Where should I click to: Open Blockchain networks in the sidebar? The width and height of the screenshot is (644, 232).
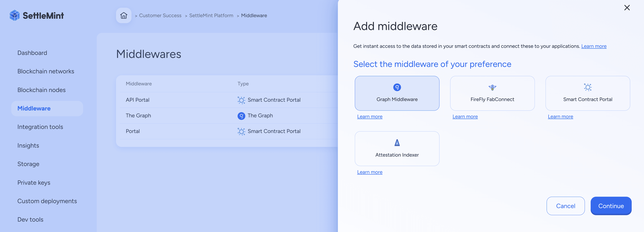click(x=46, y=71)
